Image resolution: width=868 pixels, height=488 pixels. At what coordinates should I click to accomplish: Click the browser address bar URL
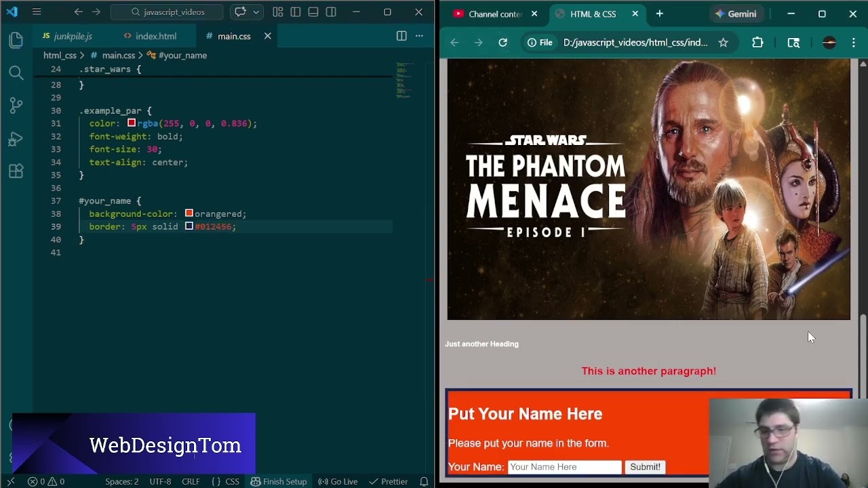[635, 43]
